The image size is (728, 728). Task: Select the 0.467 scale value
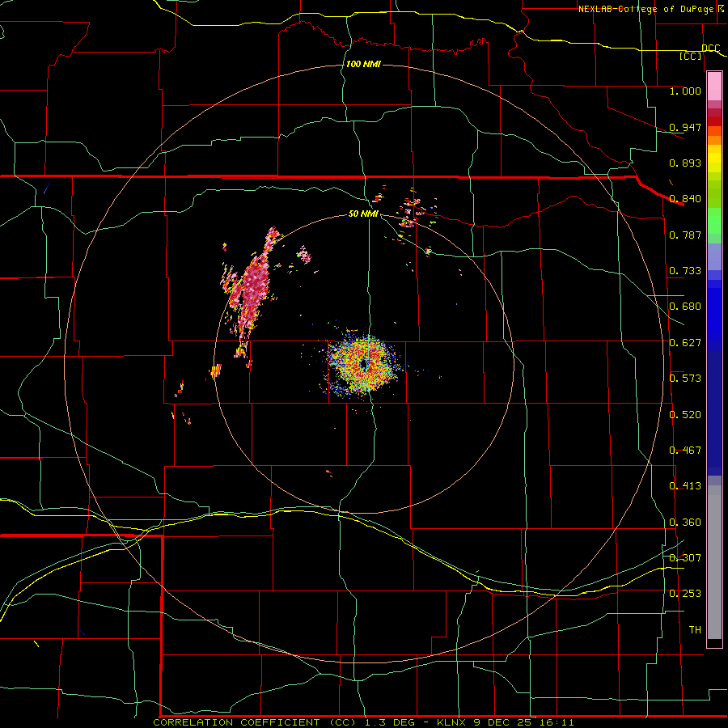tap(685, 451)
